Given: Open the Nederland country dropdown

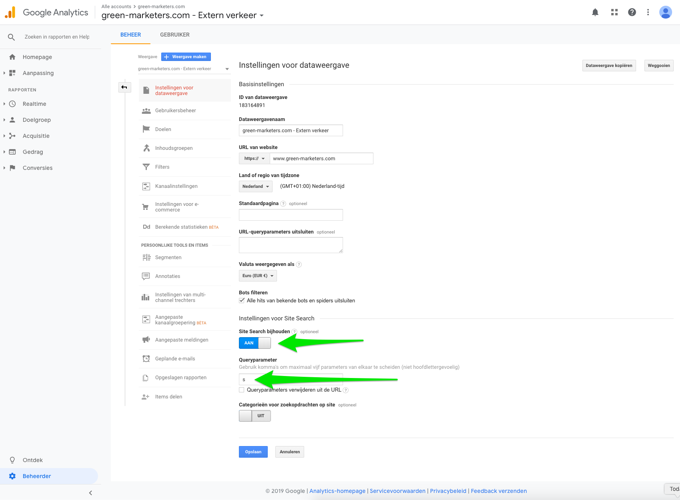Looking at the screenshot, I should (x=255, y=186).
